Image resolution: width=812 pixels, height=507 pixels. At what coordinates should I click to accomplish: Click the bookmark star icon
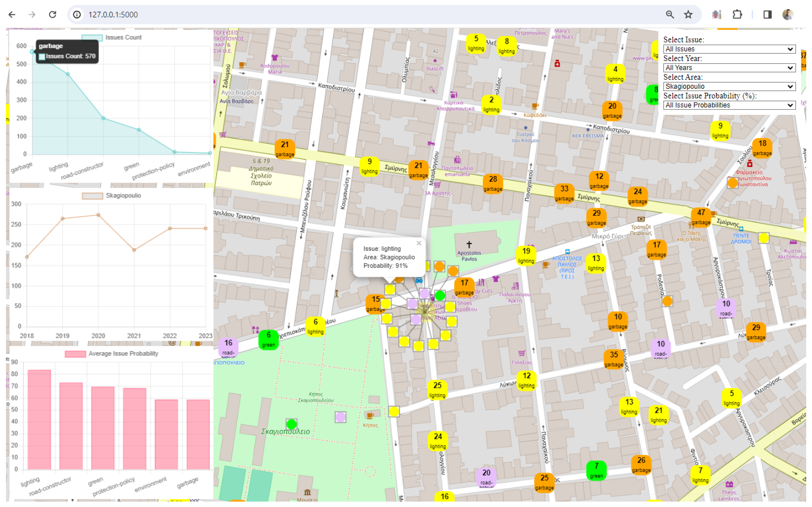pyautogui.click(x=688, y=14)
